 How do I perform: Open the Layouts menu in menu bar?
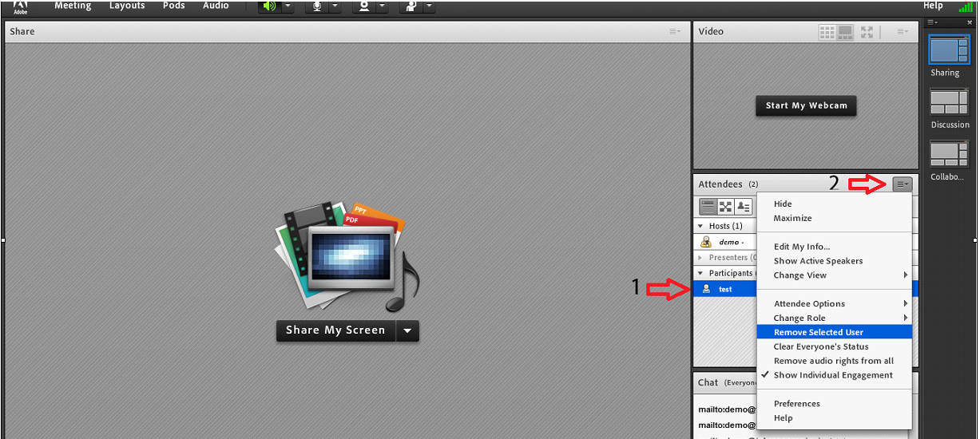point(127,6)
